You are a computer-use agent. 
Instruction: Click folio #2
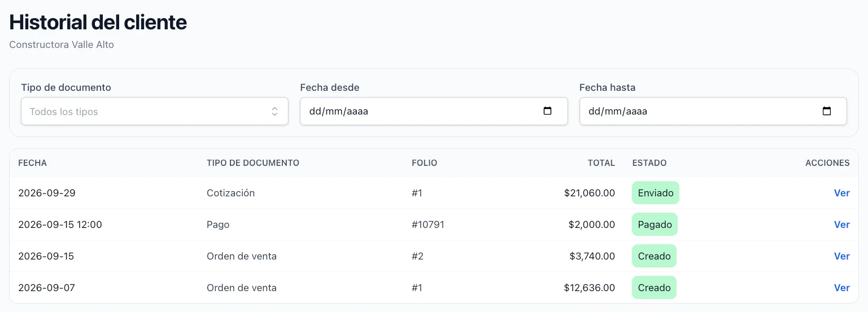[x=418, y=256]
